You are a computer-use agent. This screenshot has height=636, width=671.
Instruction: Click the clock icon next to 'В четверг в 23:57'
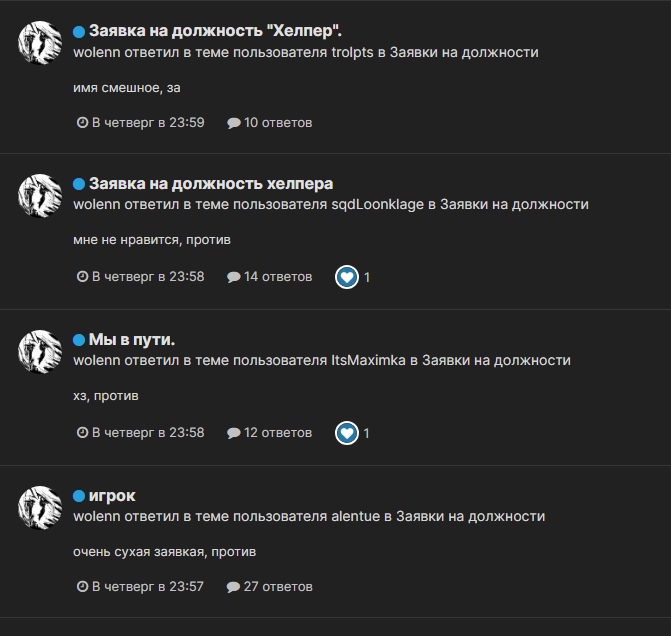click(x=82, y=586)
